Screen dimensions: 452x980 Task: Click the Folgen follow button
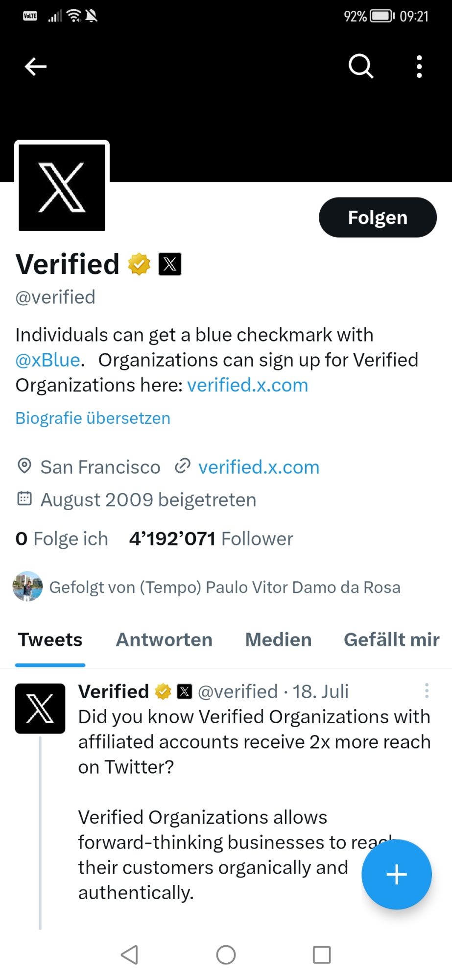pyautogui.click(x=378, y=218)
